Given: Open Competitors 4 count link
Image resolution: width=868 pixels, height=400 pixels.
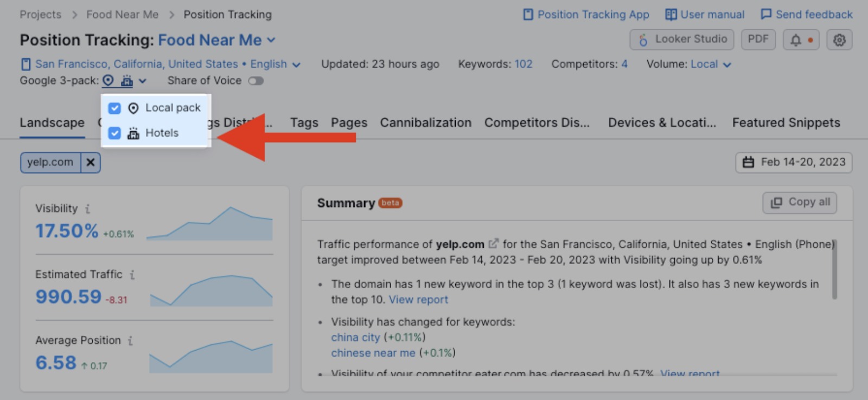Looking at the screenshot, I should (x=624, y=64).
